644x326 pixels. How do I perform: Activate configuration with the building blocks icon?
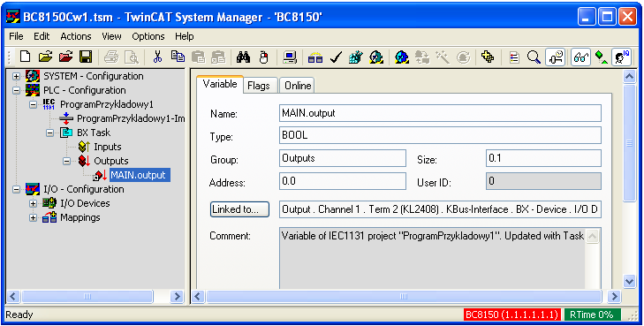pyautogui.click(x=356, y=57)
